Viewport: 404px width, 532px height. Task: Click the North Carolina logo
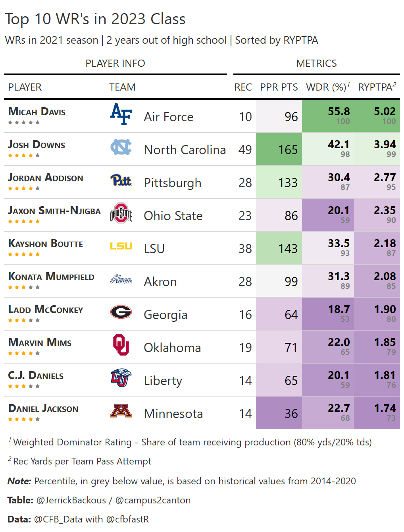121,147
